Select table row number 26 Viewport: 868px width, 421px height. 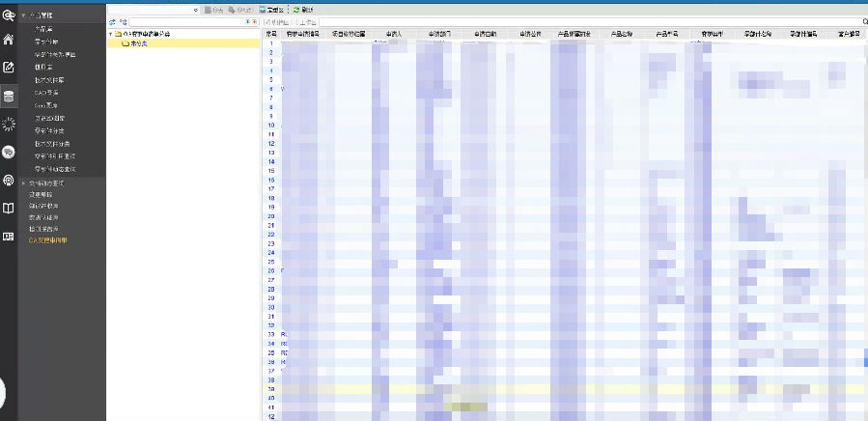563,271
